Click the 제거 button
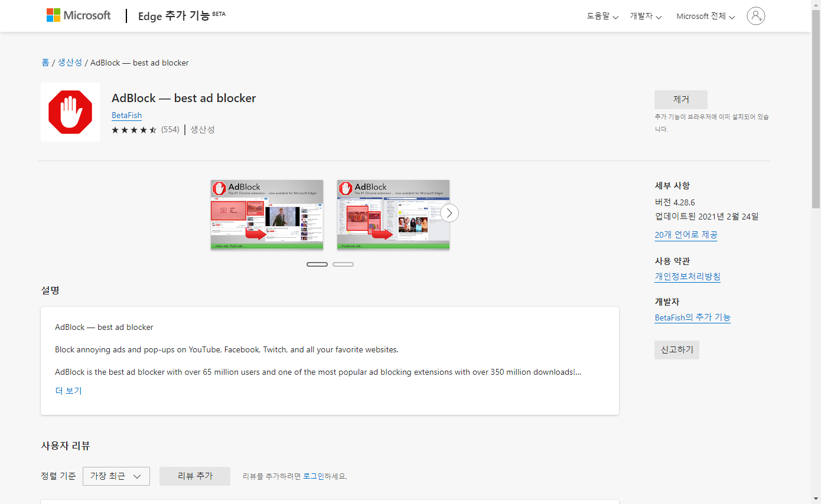821x504 pixels. click(681, 100)
